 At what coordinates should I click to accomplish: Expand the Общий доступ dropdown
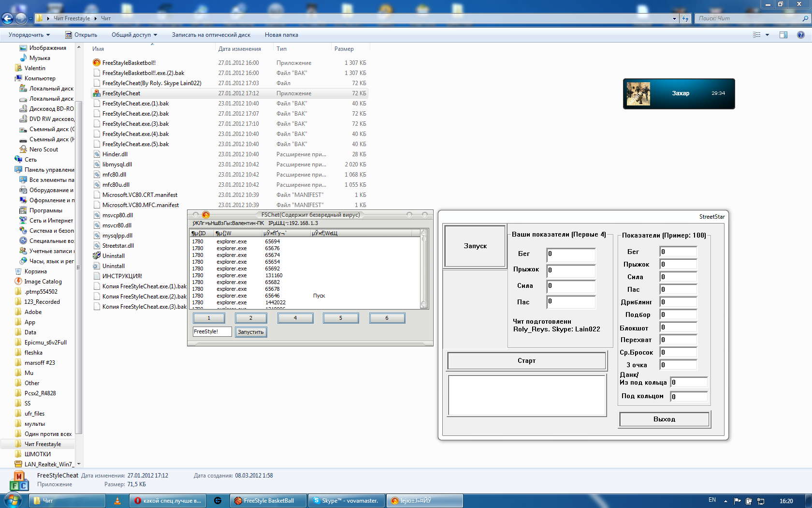(x=134, y=35)
